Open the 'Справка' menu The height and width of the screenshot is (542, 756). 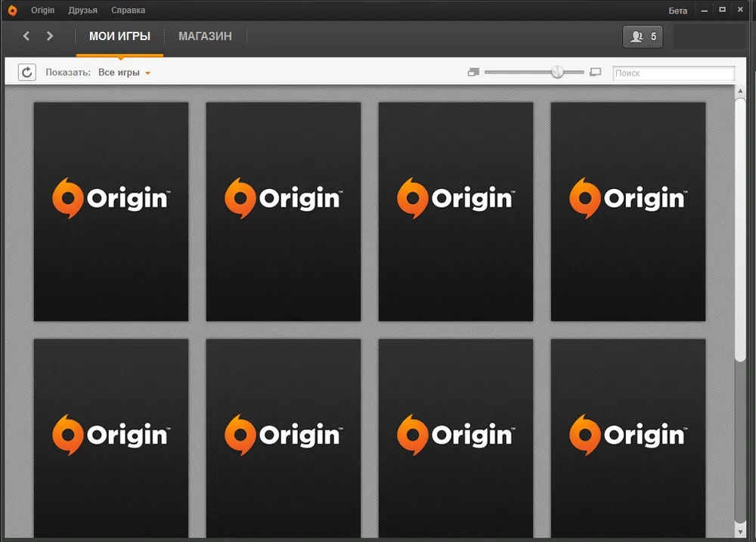(128, 11)
